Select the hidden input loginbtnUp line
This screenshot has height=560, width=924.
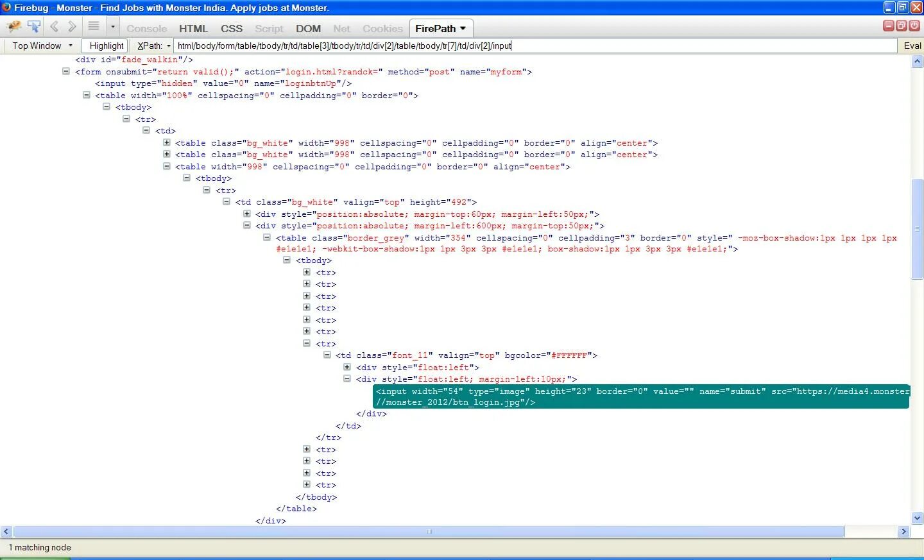pos(223,83)
